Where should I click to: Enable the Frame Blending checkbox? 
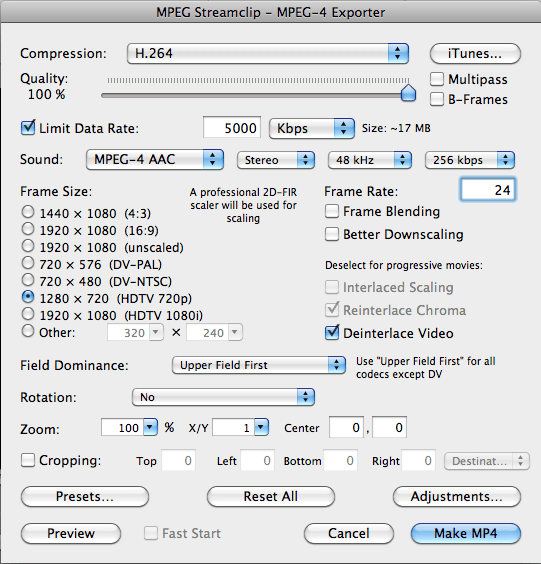(332, 211)
